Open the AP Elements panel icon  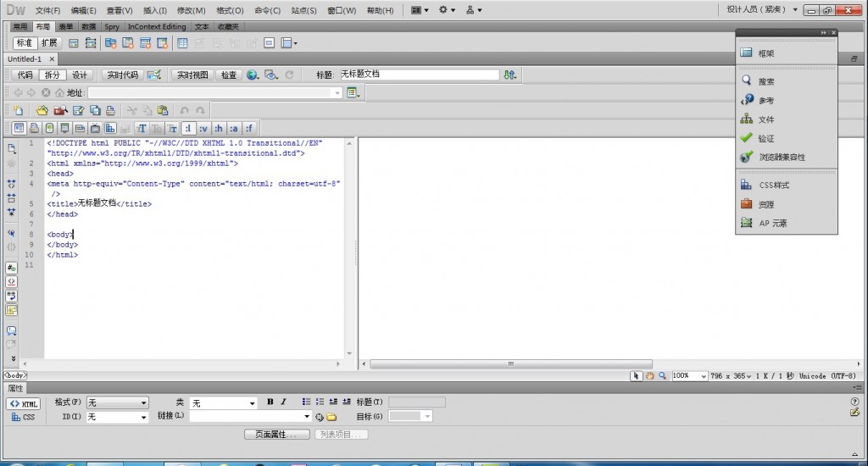pyautogui.click(x=746, y=223)
